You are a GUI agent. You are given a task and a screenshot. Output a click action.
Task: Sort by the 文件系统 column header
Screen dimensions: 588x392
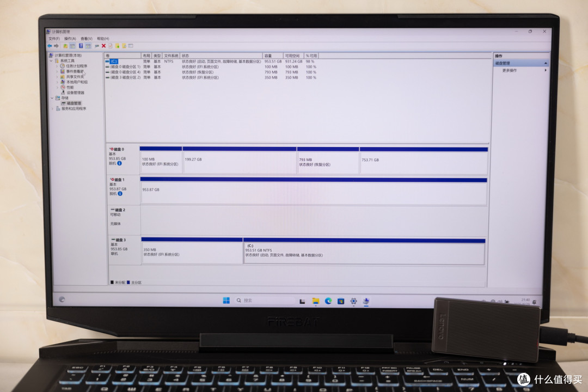(x=171, y=56)
